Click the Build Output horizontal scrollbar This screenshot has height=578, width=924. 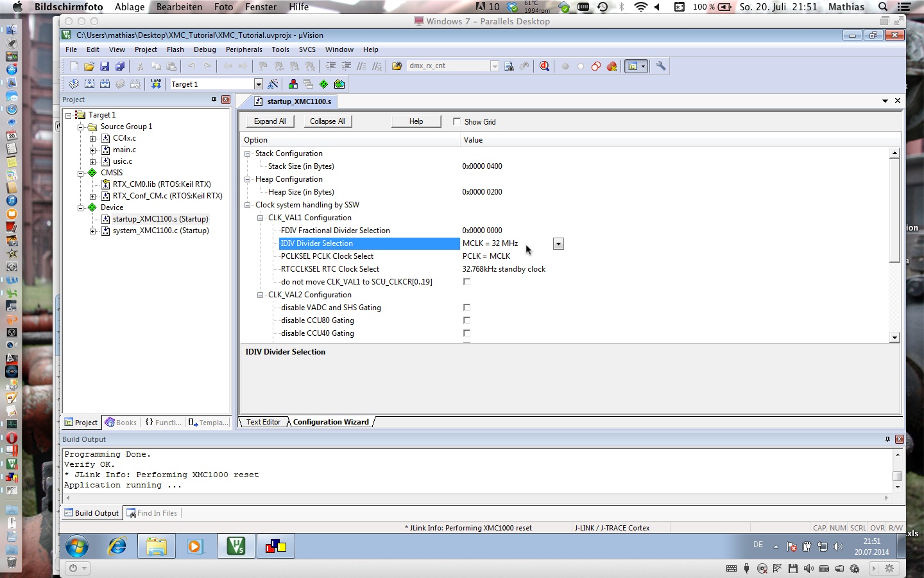(478, 498)
